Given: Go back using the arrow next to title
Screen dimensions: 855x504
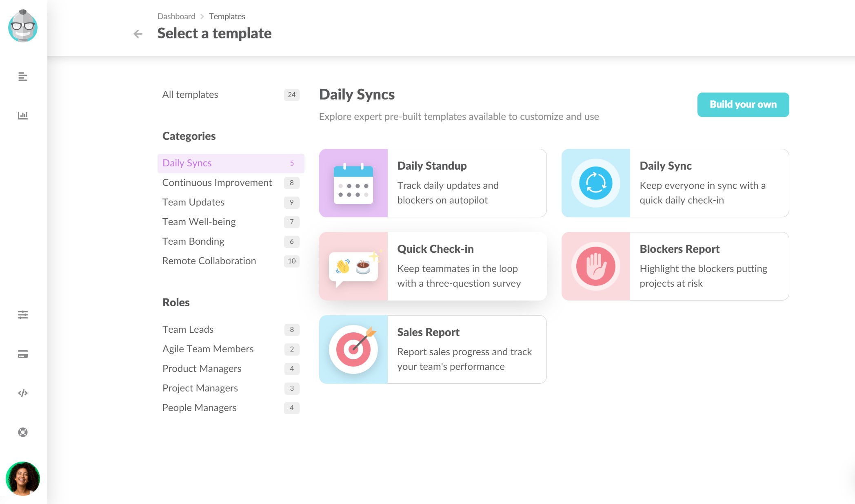Looking at the screenshot, I should click(138, 33).
